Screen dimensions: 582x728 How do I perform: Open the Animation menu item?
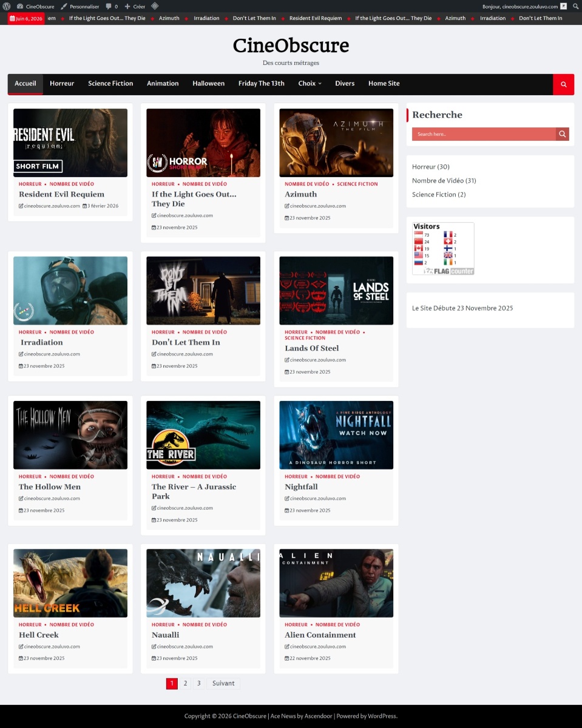pyautogui.click(x=163, y=84)
